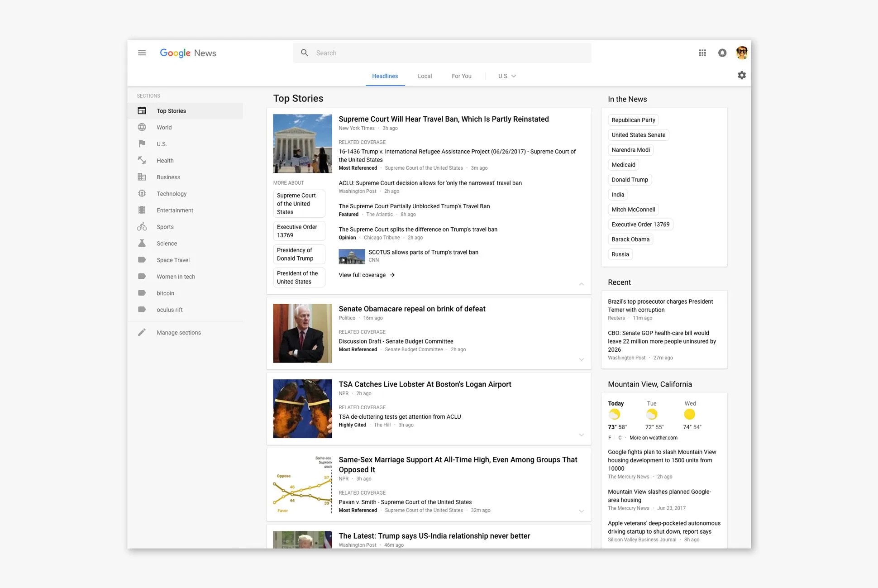The image size is (878, 588).
Task: Select the Science section
Action: coord(167,243)
